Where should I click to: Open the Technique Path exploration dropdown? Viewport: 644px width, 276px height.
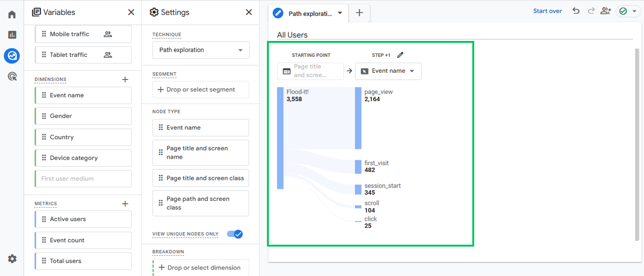[201, 50]
